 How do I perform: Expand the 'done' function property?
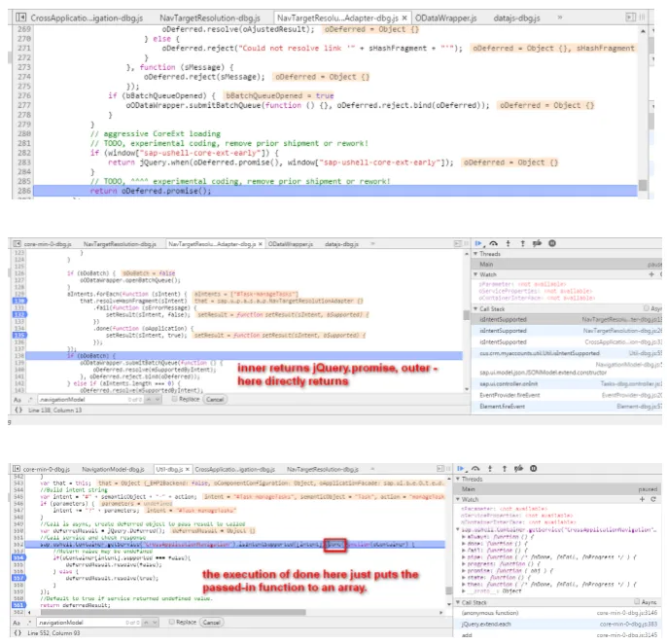point(464,544)
